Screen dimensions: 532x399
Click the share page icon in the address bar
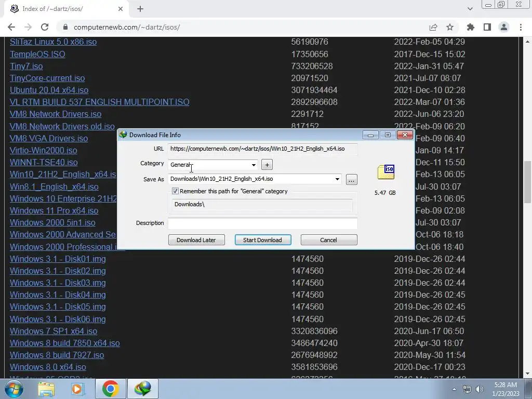pyautogui.click(x=433, y=27)
